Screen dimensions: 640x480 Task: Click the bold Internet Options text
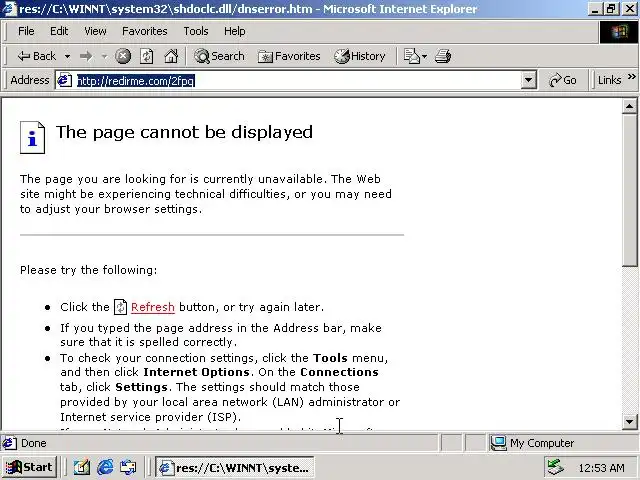(196, 372)
